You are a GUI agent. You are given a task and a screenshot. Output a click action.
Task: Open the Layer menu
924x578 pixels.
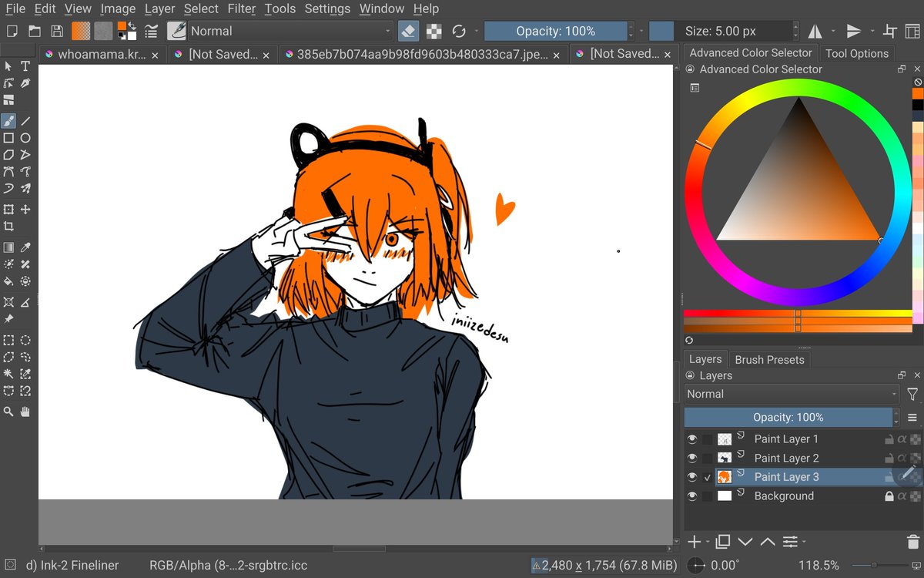point(159,9)
